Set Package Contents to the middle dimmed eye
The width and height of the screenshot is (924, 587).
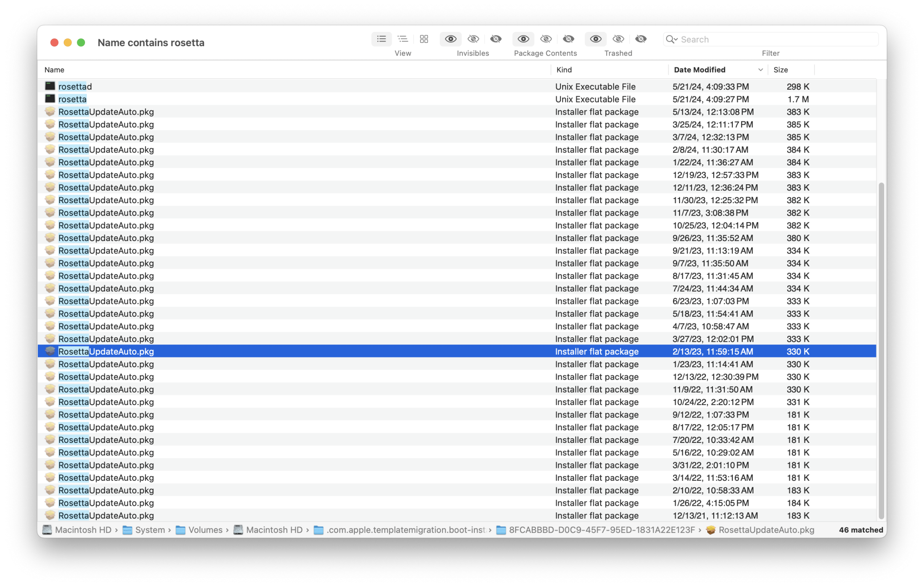546,39
